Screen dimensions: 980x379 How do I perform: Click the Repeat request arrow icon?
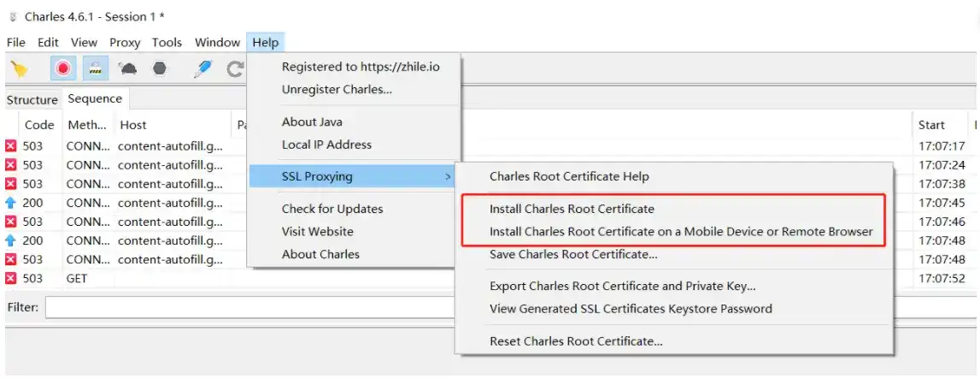point(235,69)
